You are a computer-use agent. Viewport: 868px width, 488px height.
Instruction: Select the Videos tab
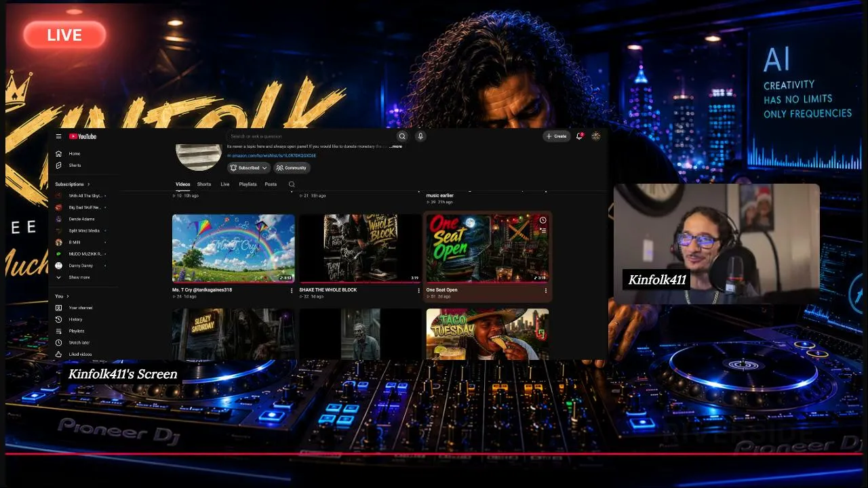(x=183, y=184)
